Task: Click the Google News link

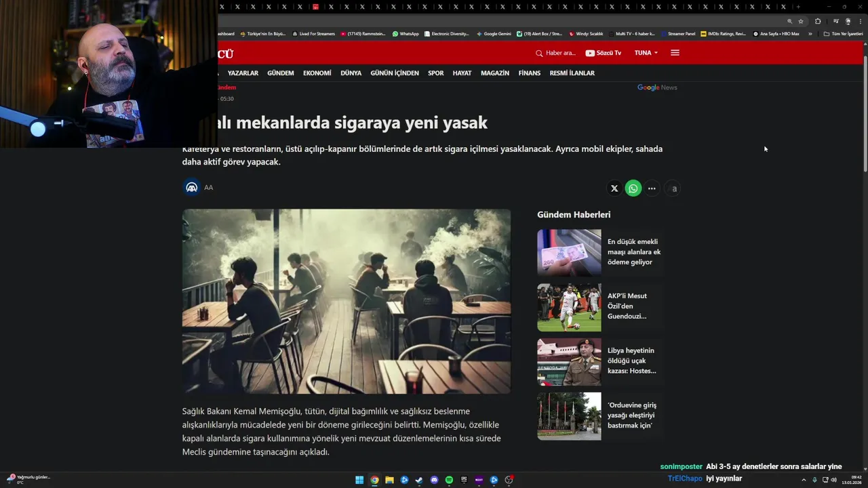Action: point(657,87)
